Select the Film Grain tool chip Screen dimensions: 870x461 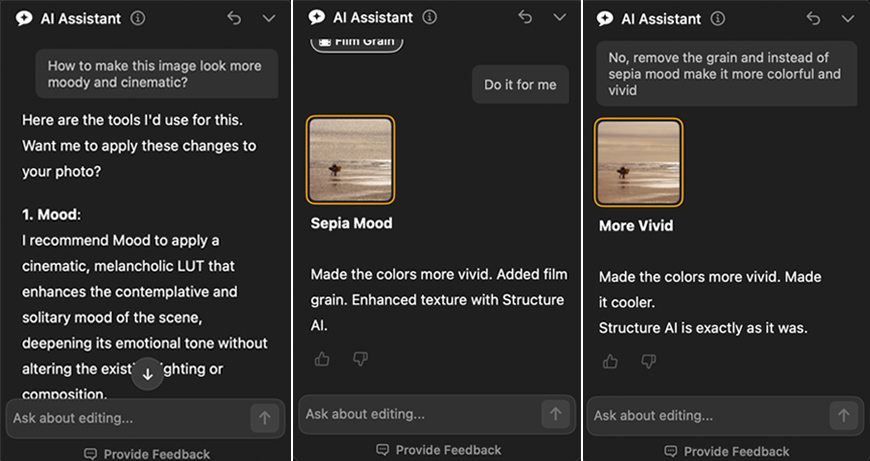coord(357,43)
